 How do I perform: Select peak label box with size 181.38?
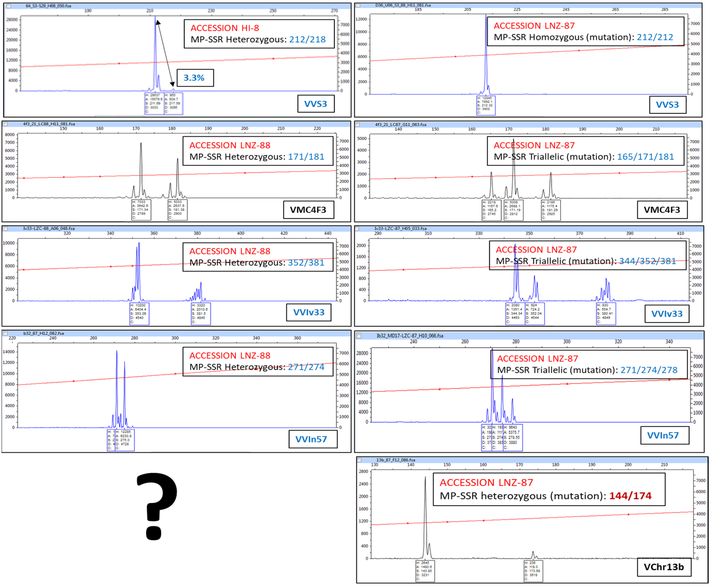pyautogui.click(x=178, y=210)
